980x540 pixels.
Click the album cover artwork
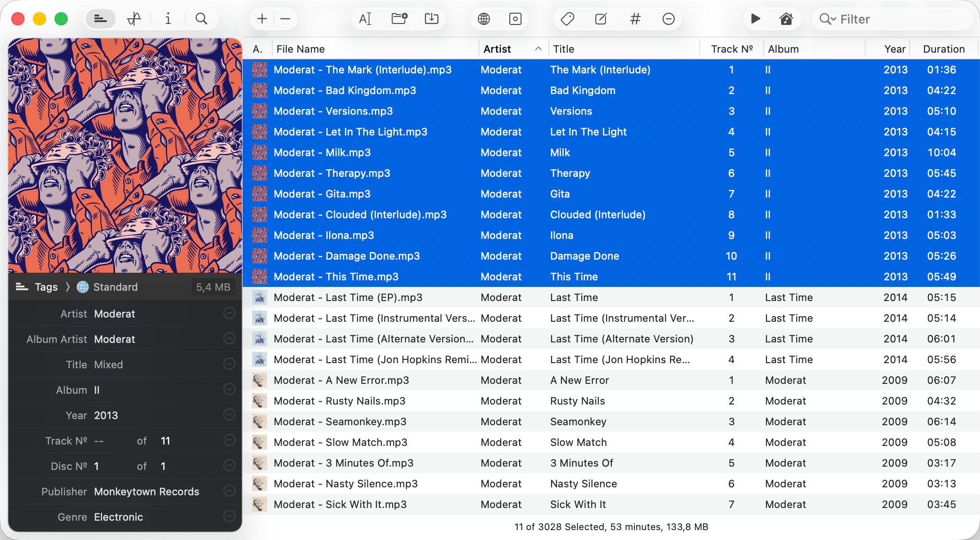pos(125,156)
